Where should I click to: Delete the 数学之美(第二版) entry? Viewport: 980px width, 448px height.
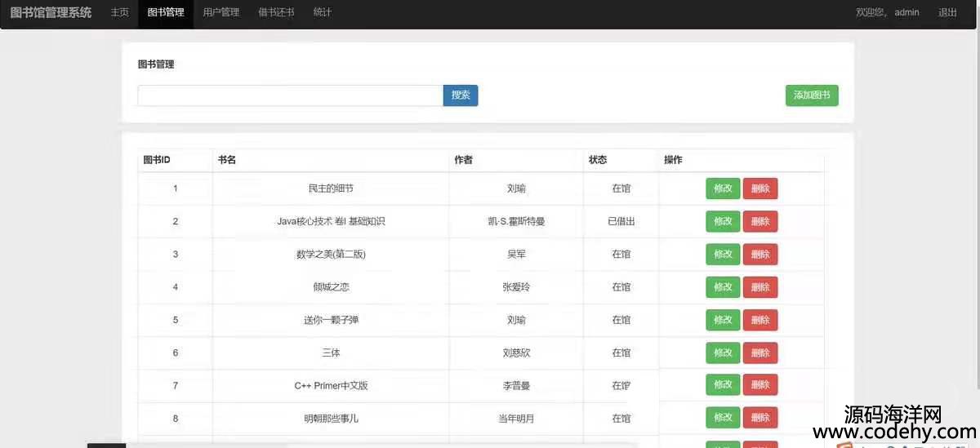click(x=759, y=255)
